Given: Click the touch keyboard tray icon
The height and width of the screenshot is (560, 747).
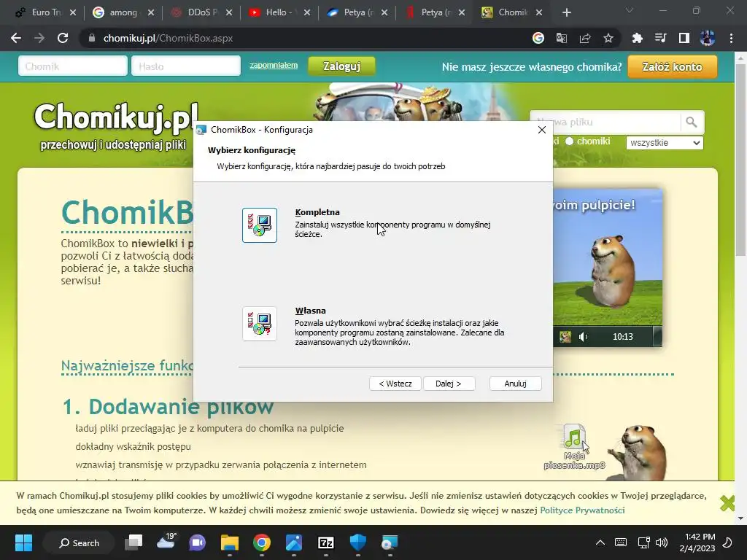Looking at the screenshot, I should click(621, 542).
